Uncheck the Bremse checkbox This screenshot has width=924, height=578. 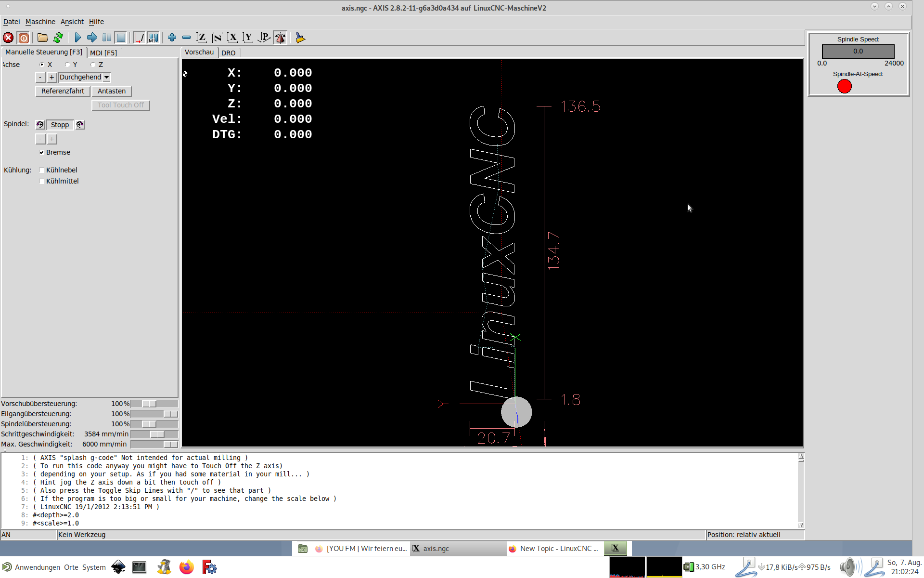pyautogui.click(x=42, y=152)
